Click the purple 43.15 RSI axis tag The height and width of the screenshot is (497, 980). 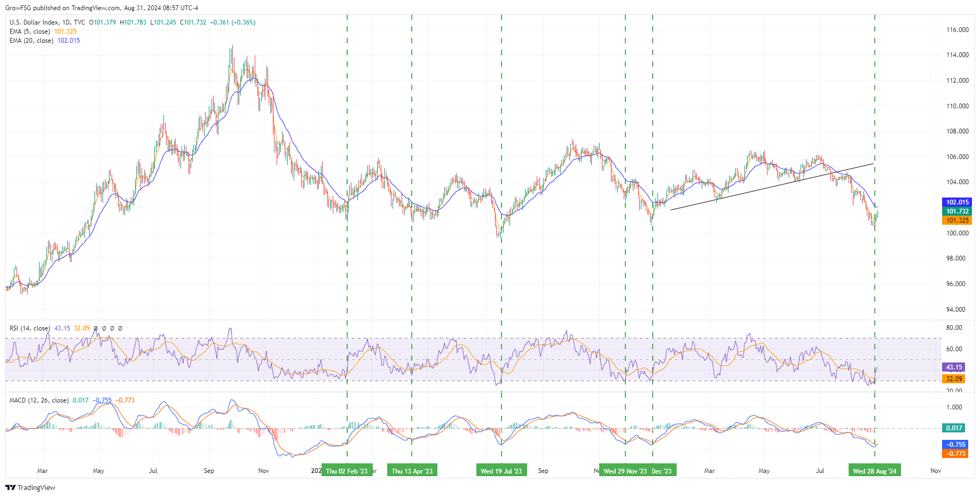(x=954, y=367)
